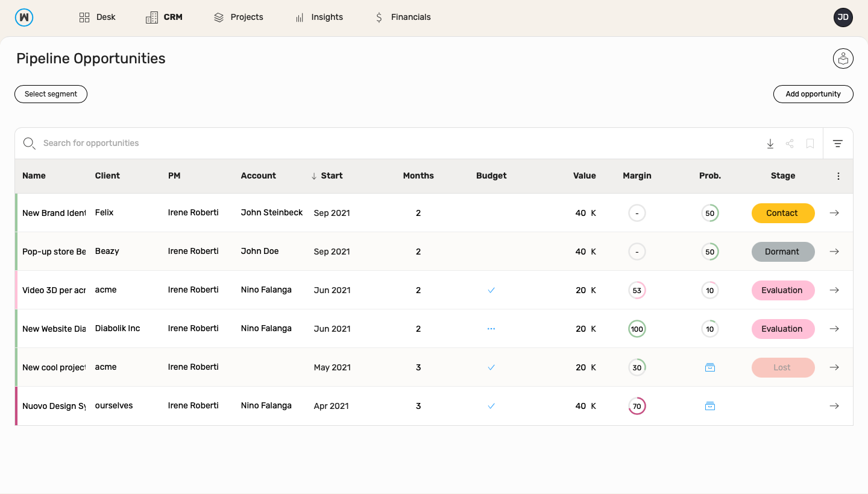Go to the Projects menu

[x=239, y=17]
